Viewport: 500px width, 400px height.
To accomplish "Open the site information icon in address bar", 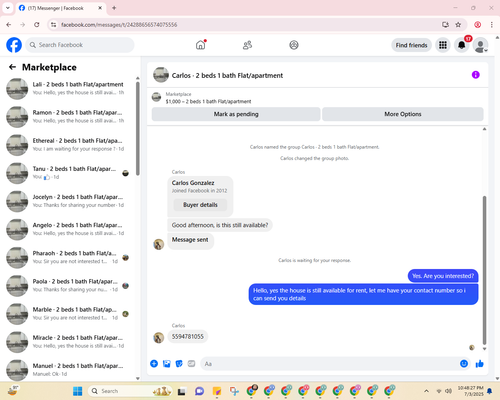I will click(53, 25).
